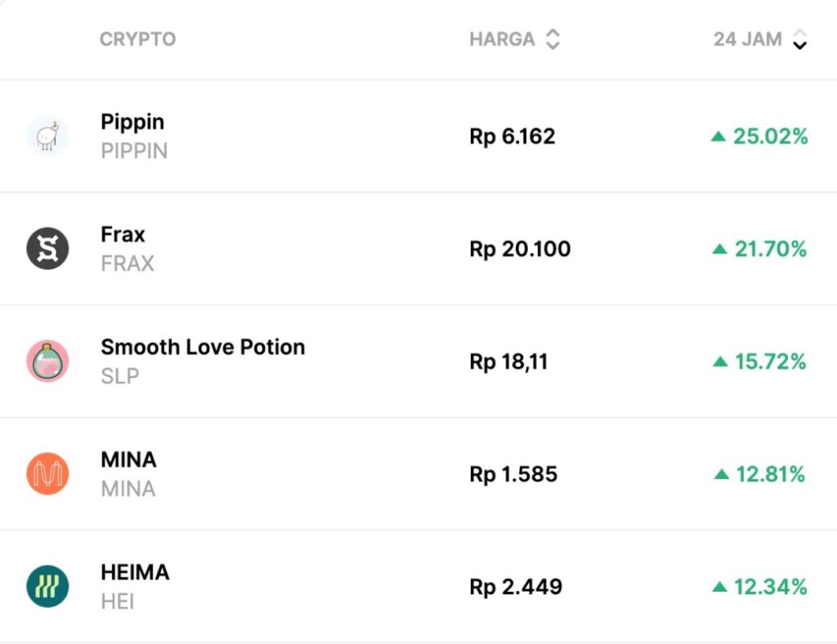This screenshot has height=644, width=837.
Task: Click the Pippin coin logo icon
Action: point(47,136)
